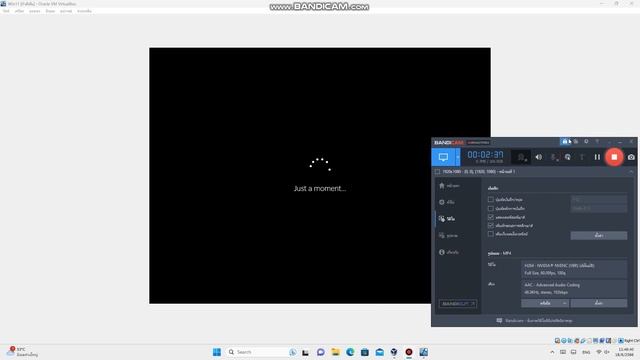Image resolution: width=640 pixels, height=360 pixels.
Task: Open Task View from the taskbar
Action: click(x=305, y=352)
